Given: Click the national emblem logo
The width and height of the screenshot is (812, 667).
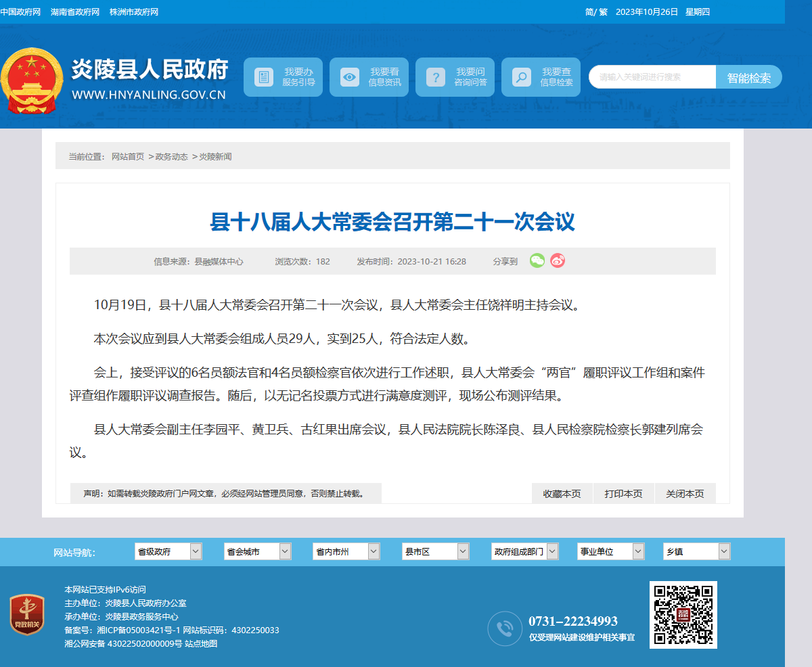Looking at the screenshot, I should coord(31,80).
